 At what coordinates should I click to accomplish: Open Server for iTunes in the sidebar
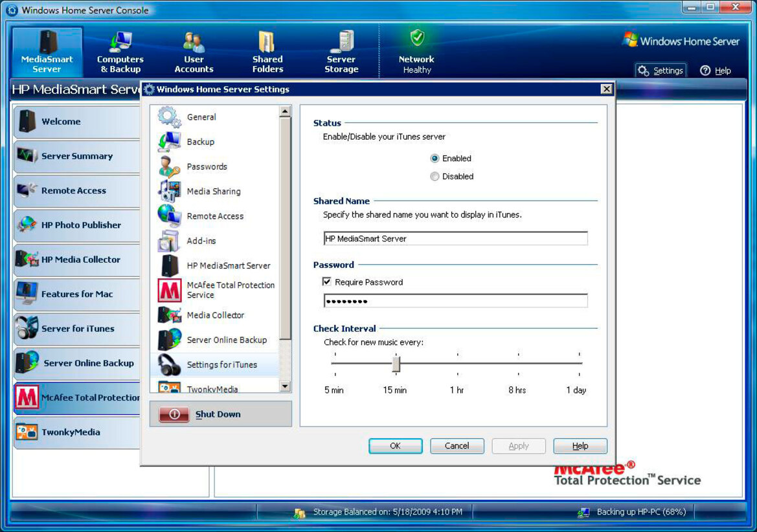[x=77, y=329]
